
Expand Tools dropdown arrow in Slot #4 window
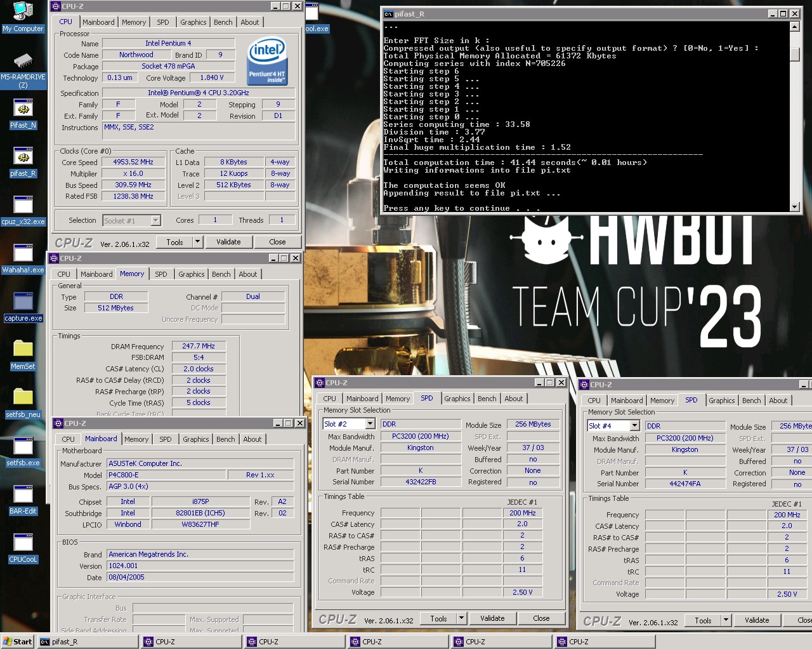coord(726,620)
